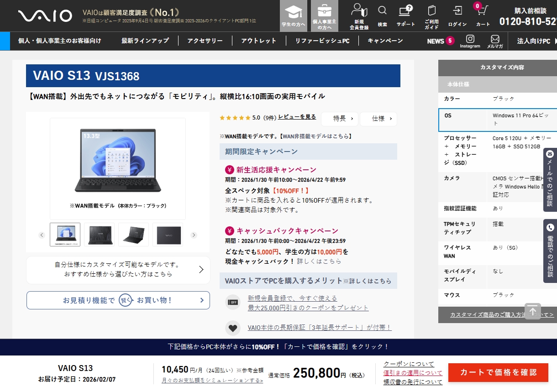Select the student mode toggle button
The width and height of the screenshot is (557, 392).
coord(293,16)
